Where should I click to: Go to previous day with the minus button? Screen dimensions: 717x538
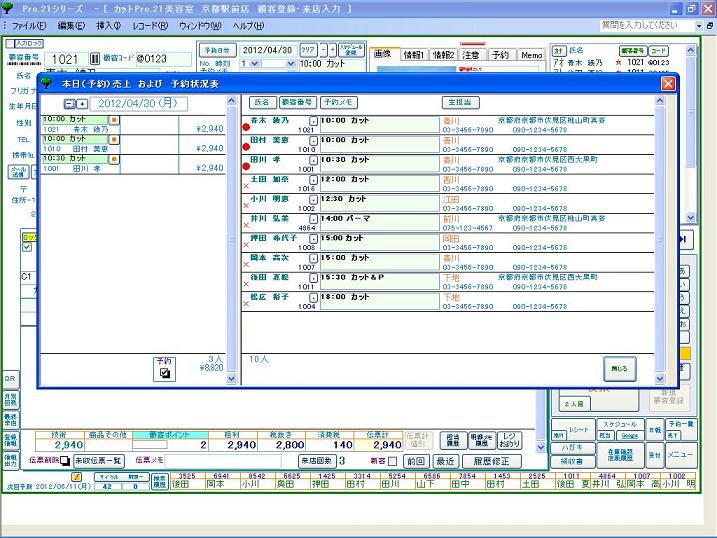click(x=69, y=104)
